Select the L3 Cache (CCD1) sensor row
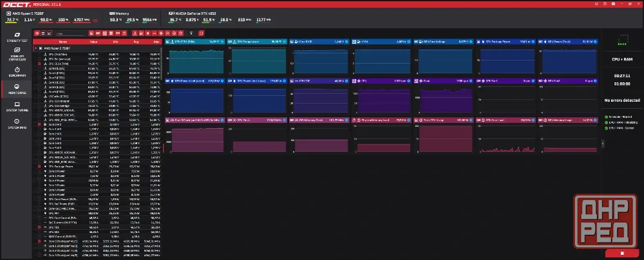 pos(97,96)
